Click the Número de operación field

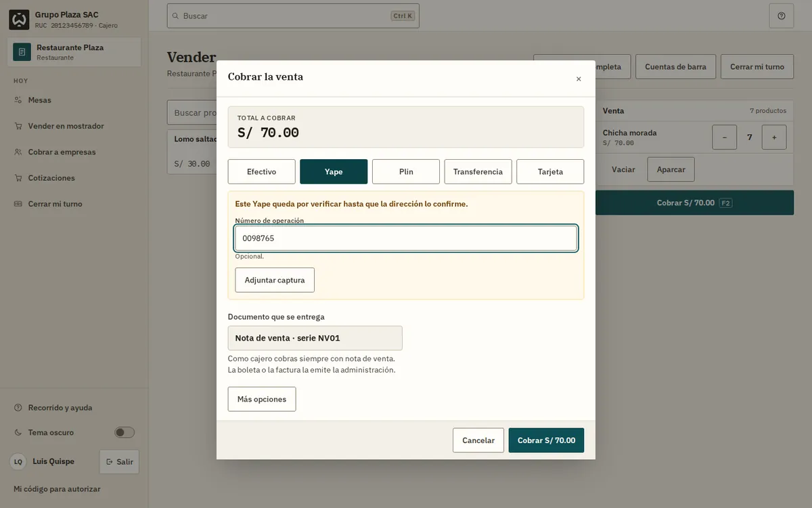(406, 238)
